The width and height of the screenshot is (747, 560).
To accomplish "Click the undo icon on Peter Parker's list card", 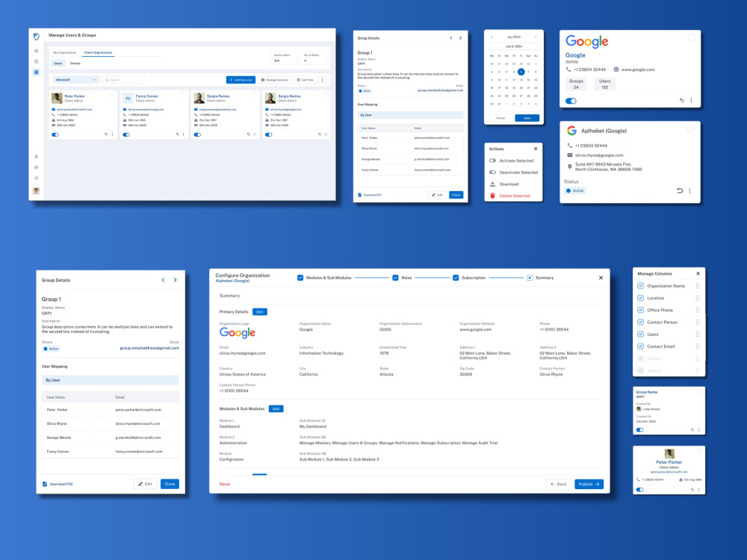I will 106,134.
